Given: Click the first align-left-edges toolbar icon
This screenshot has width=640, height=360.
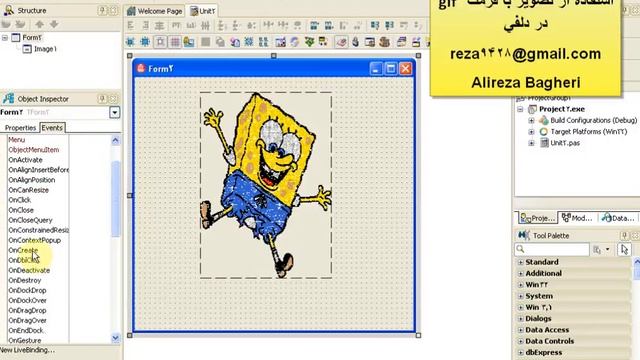Looking at the screenshot, I should [131, 25].
